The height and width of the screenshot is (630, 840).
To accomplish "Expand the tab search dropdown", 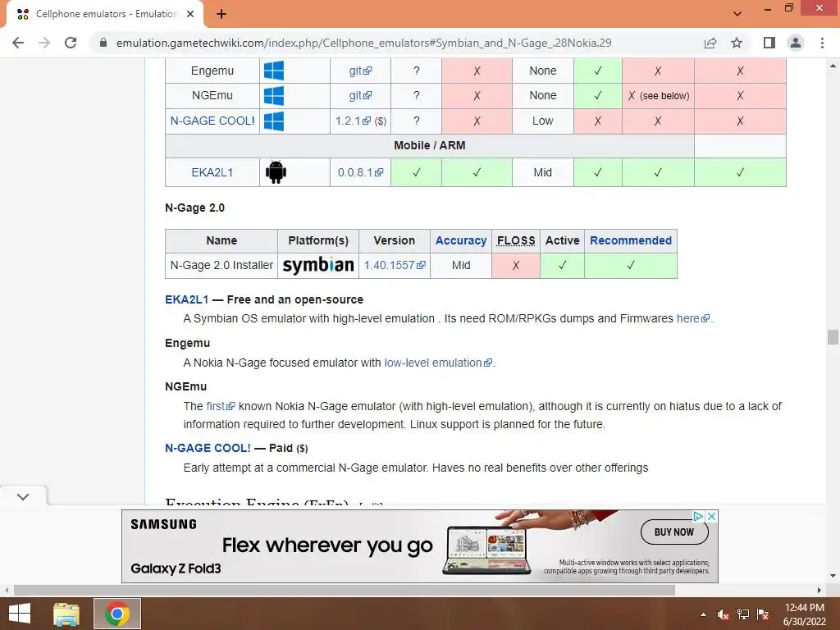I will point(737,13).
